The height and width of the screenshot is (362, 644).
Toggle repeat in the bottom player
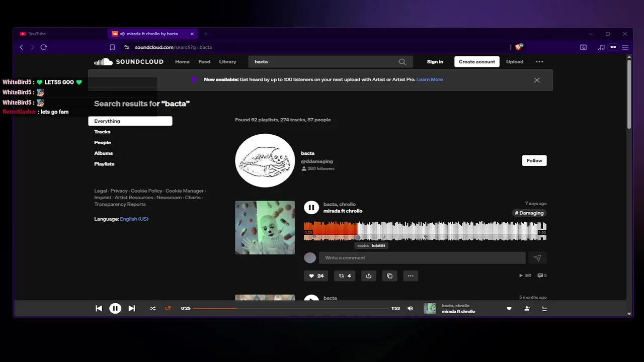pyautogui.click(x=168, y=308)
